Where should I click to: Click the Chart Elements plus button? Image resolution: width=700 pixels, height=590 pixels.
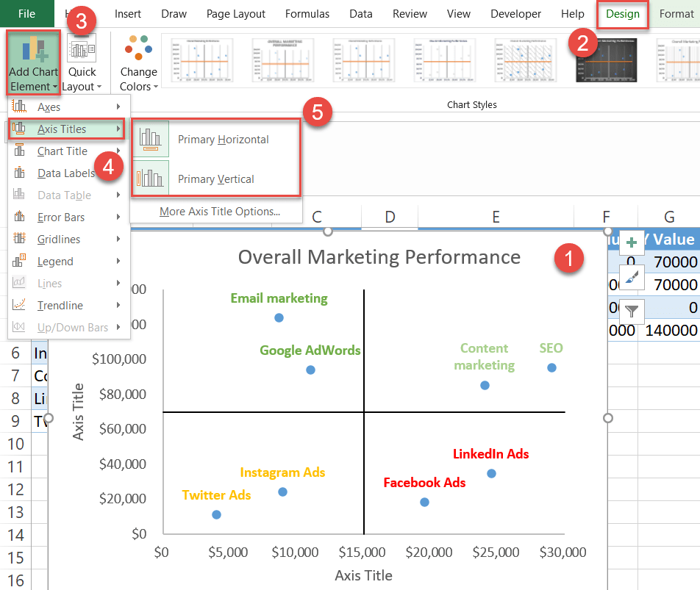(632, 242)
